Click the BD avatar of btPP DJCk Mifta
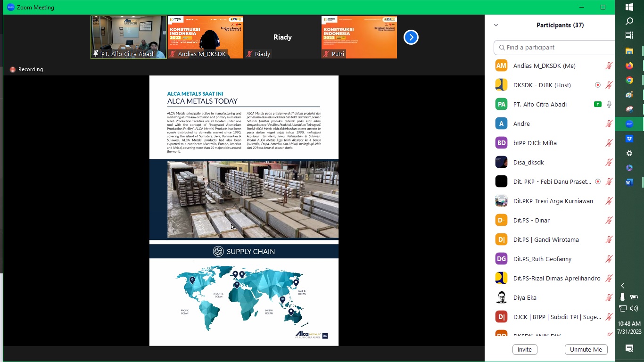 501,143
